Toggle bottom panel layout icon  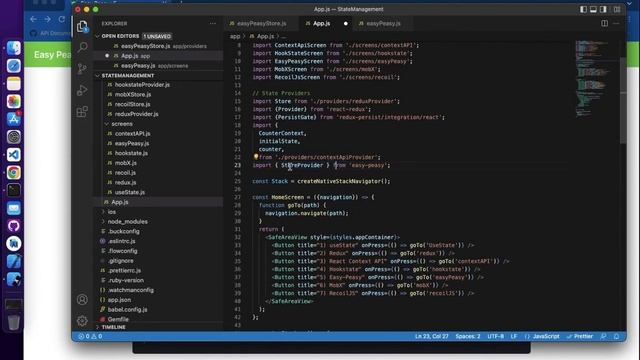tap(593, 9)
